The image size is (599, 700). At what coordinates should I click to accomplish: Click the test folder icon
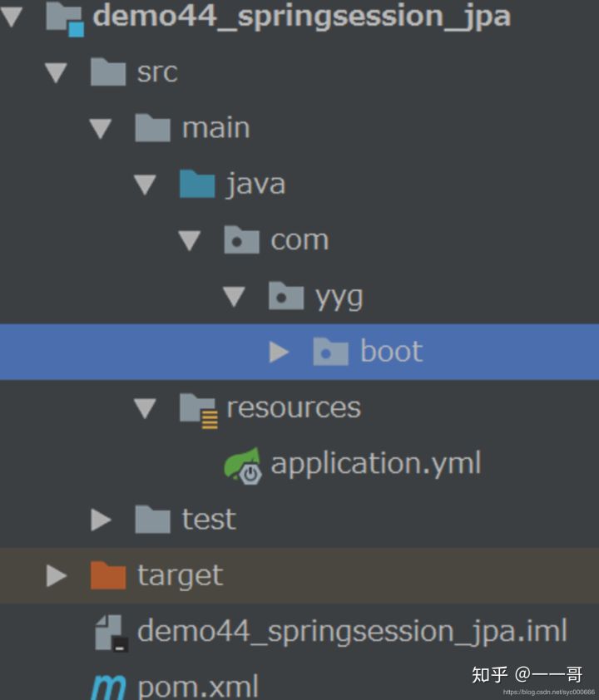pyautogui.click(x=152, y=520)
